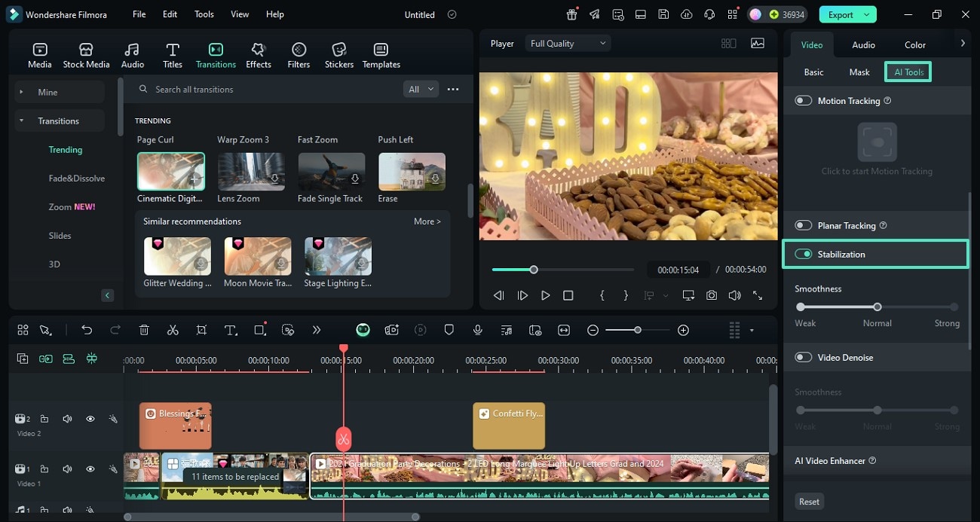Open the Media tab
Screen dimensions: 980x522
click(x=40, y=56)
